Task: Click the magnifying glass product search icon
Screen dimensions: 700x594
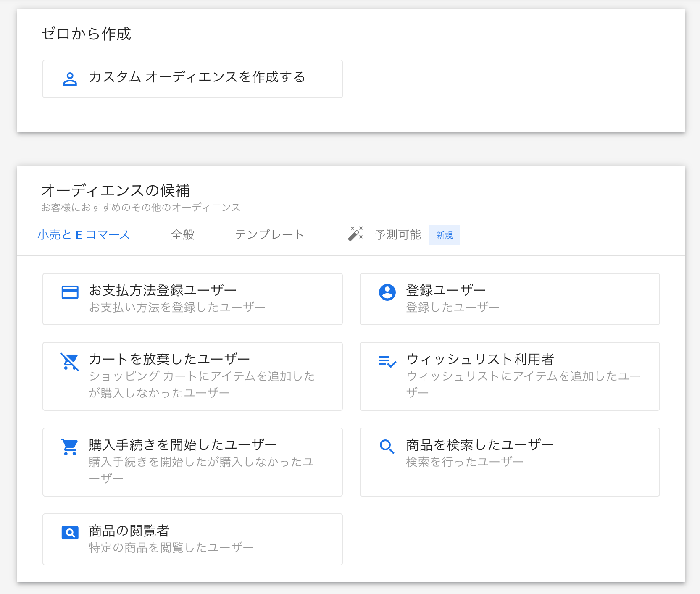Action: (x=387, y=447)
